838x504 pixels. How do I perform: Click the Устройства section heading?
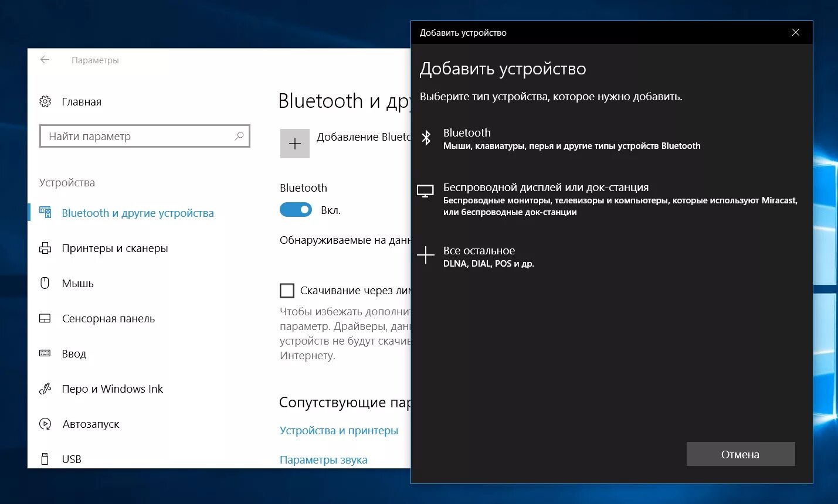tap(67, 183)
